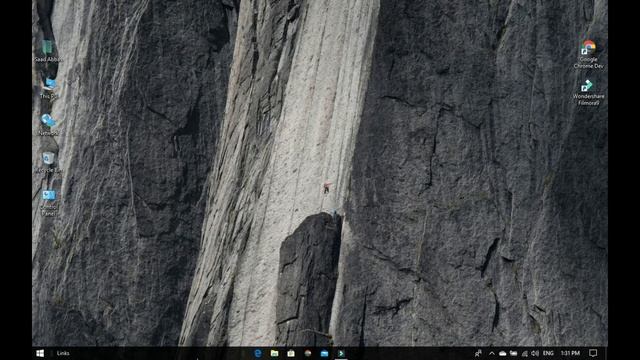Select the This PC desktop icon
This screenshot has width=640, height=360.
coord(49,88)
